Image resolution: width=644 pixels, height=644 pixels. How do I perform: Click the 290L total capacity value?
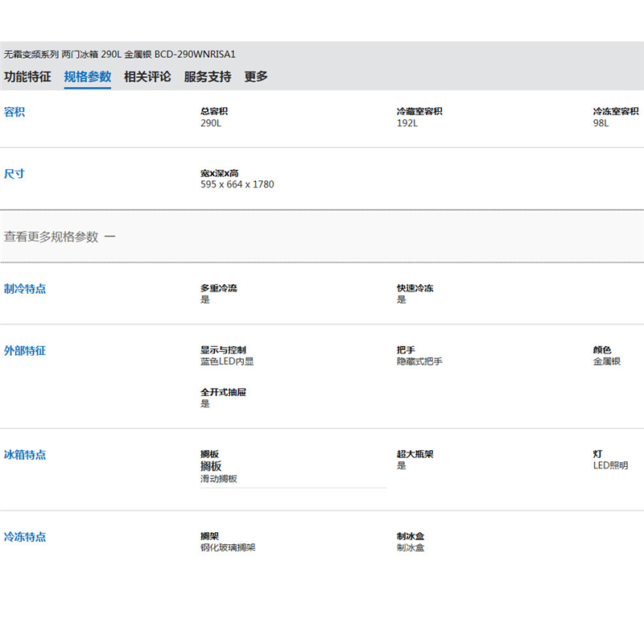(x=211, y=123)
